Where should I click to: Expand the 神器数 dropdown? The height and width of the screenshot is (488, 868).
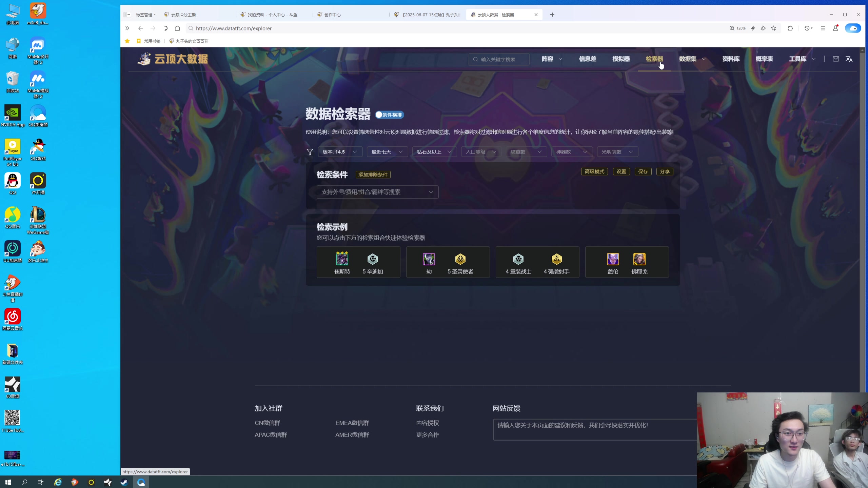(572, 152)
